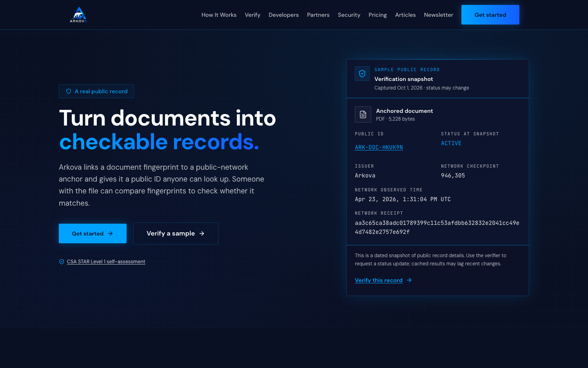Image resolution: width=588 pixels, height=368 pixels.
Task: Click the arrow icon after Verify this record
Action: 409,280
